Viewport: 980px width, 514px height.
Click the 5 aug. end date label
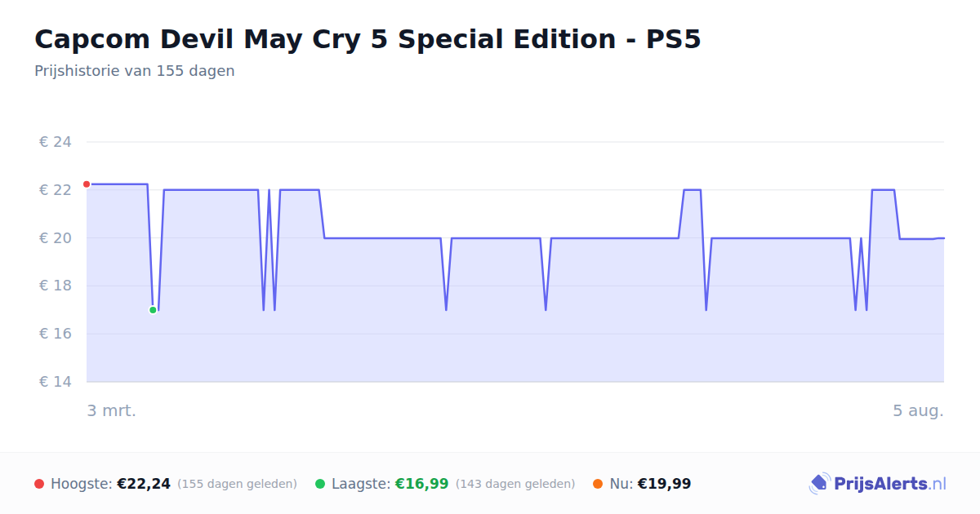(x=918, y=410)
